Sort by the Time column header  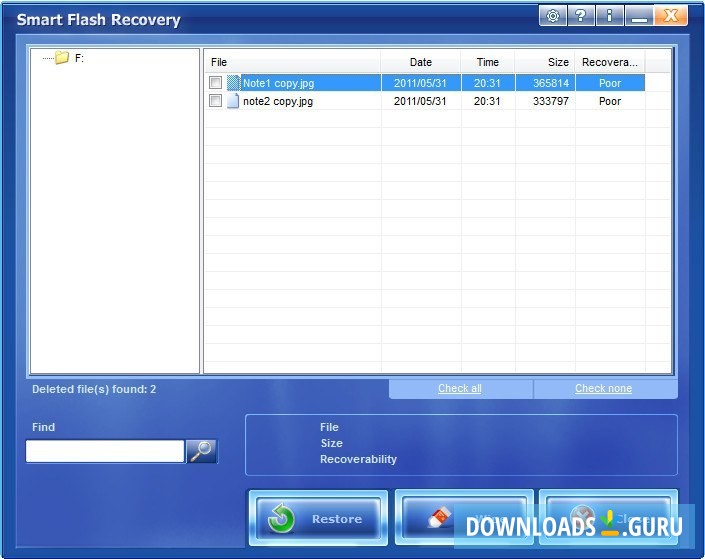click(488, 62)
